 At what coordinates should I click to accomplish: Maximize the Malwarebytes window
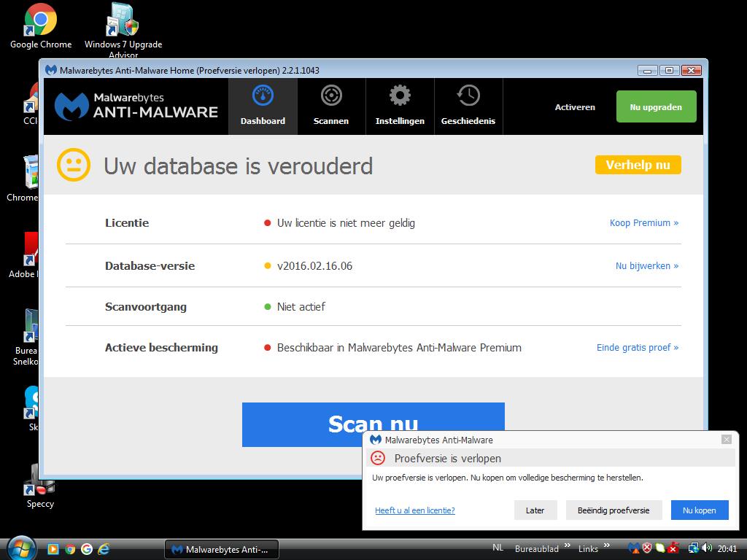coord(670,71)
